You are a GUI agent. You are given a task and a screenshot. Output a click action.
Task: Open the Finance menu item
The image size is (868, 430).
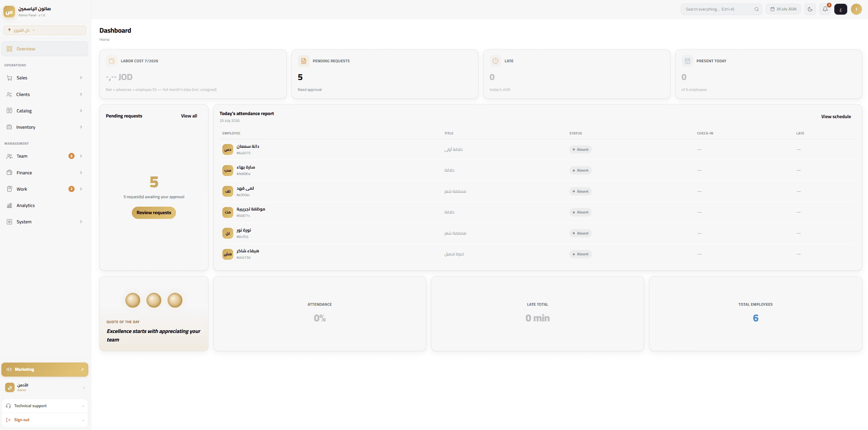(x=45, y=173)
